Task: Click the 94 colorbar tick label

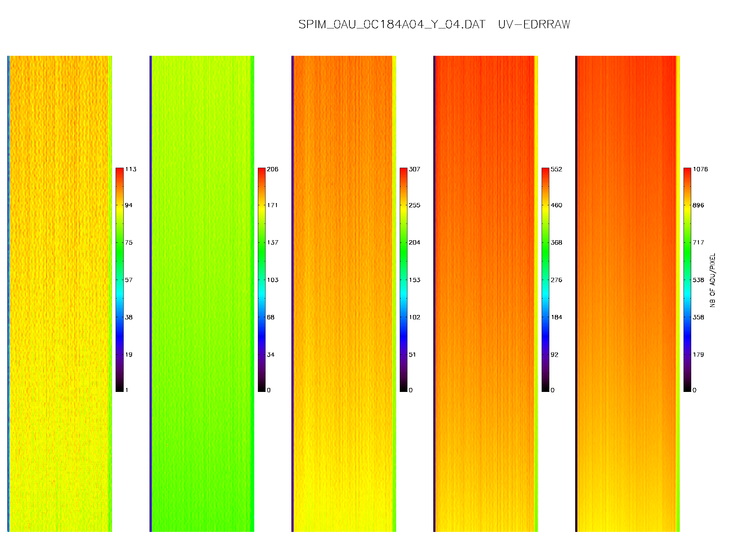Action: coord(129,205)
